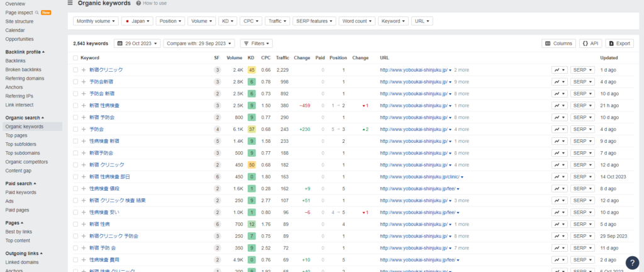The width and height of the screenshot is (644, 272).
Task: Click the hamburger menu icon beside Organic keywords
Action: coord(69,3)
